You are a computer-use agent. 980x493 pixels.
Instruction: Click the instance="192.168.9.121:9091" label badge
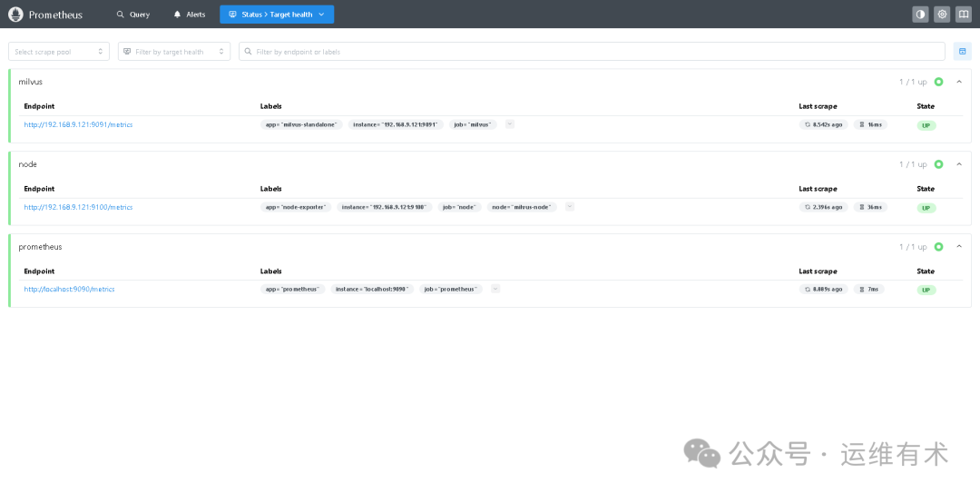click(396, 124)
